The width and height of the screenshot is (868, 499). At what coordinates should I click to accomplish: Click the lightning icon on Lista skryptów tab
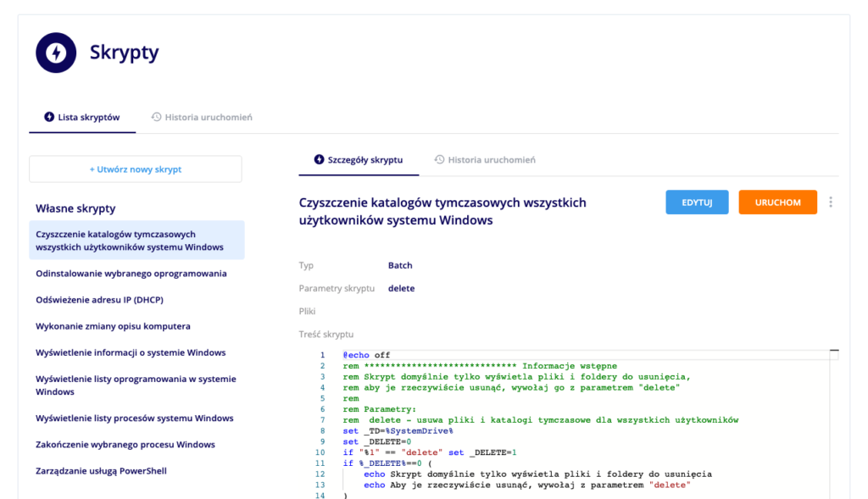(49, 117)
